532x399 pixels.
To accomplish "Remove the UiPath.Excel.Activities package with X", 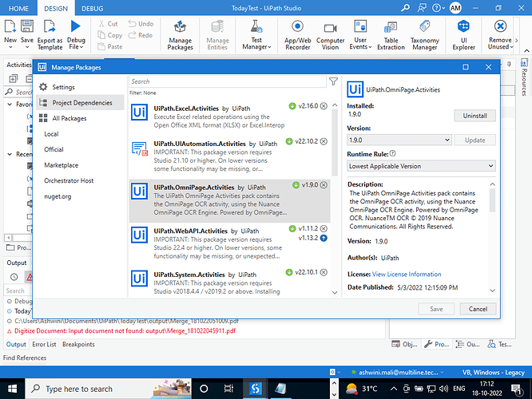I will pos(324,106).
